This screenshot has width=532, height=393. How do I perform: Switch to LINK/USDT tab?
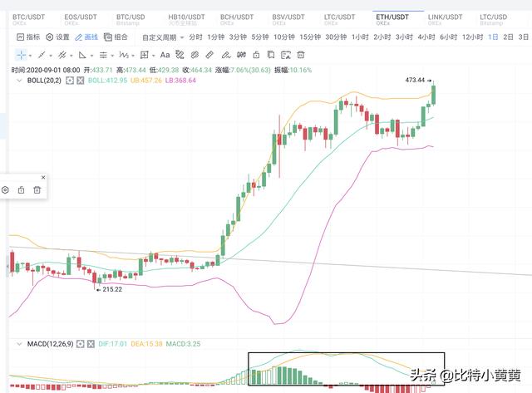click(x=446, y=19)
